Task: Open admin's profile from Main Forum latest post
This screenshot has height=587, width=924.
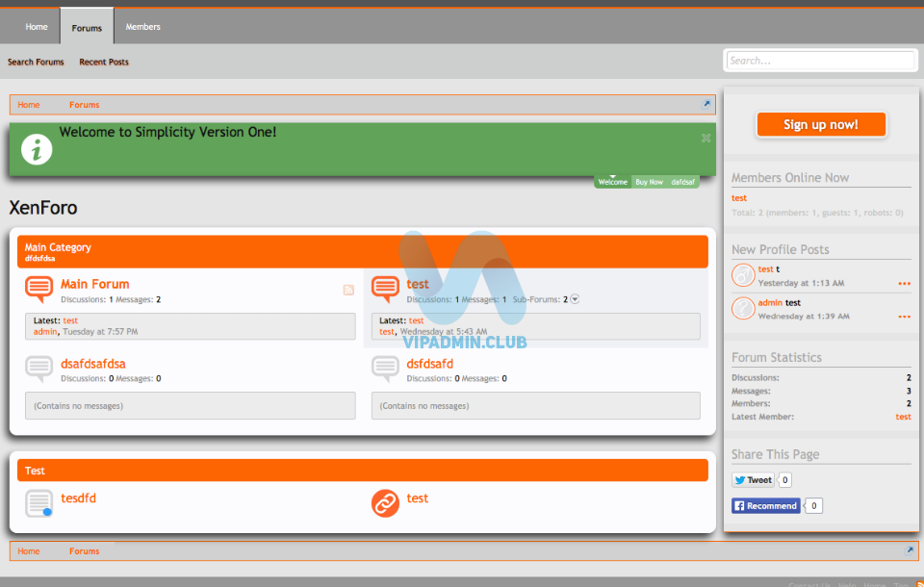Action: 45,332
